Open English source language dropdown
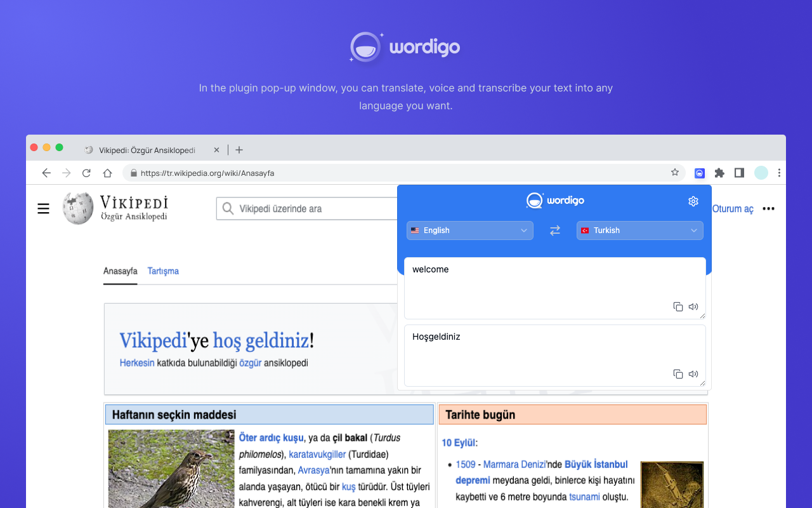 coord(470,231)
